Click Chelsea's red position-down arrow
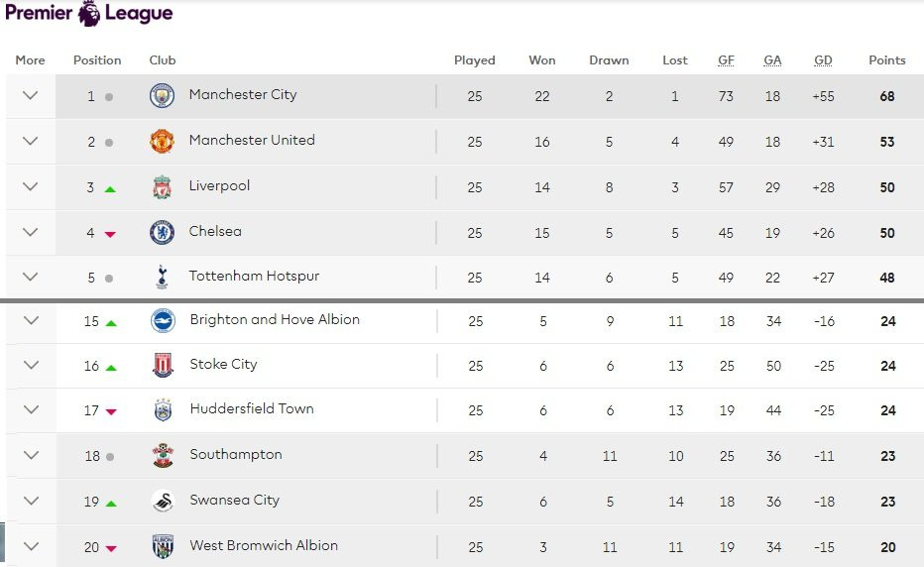The width and height of the screenshot is (924, 567). pyautogui.click(x=110, y=234)
